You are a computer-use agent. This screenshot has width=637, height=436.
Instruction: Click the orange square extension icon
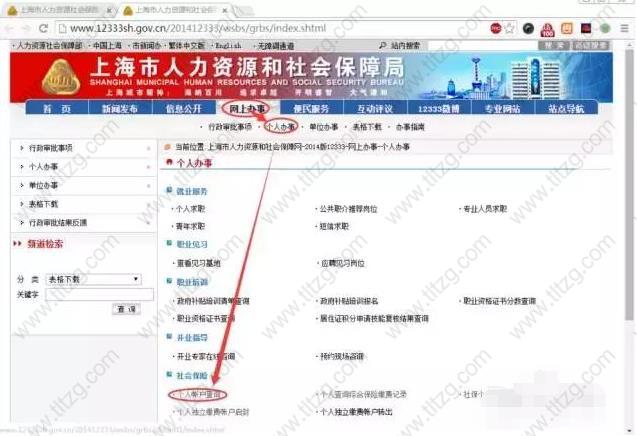(567, 28)
